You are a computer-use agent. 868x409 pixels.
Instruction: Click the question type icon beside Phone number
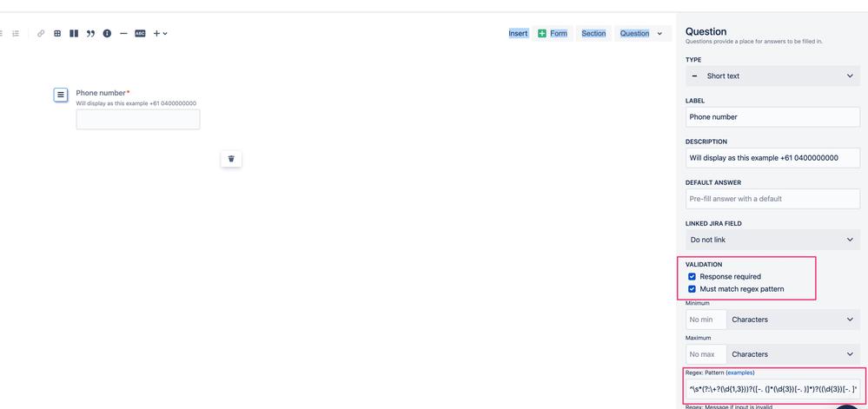pos(61,95)
